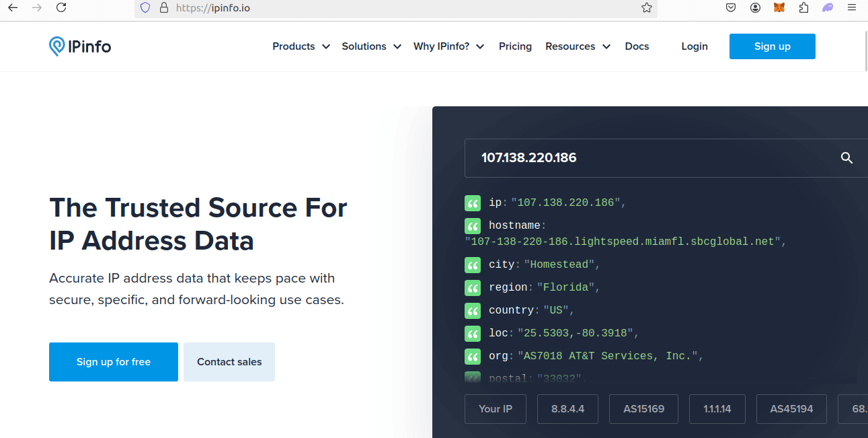Click the quote icon beside city field
Viewport: 868px width, 438px height.
pyautogui.click(x=473, y=265)
